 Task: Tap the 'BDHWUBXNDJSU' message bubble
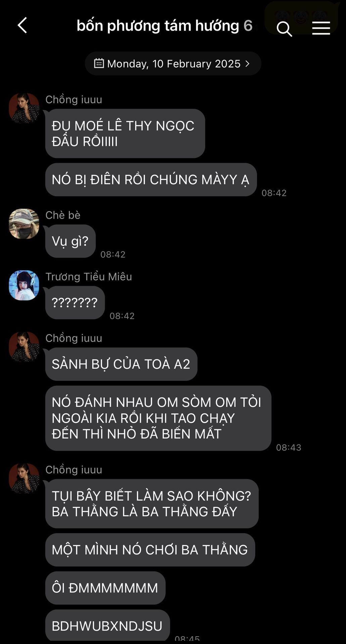(x=107, y=626)
